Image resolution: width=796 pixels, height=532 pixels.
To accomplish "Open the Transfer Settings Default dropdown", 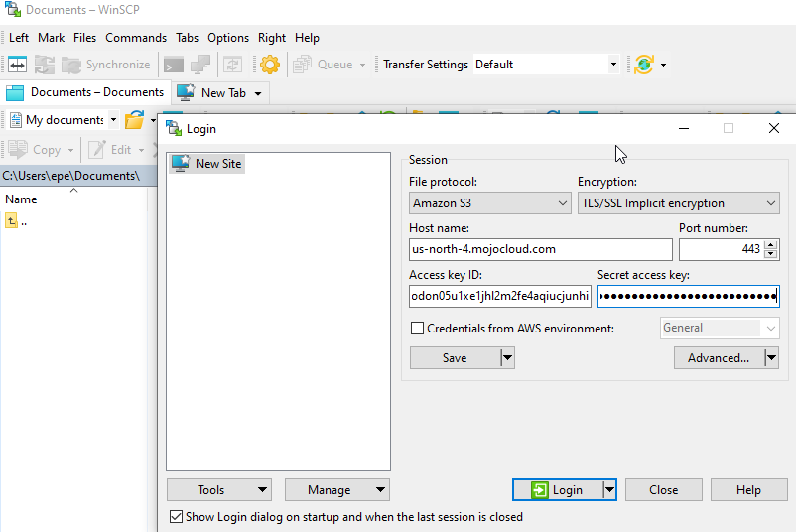I will (x=547, y=65).
